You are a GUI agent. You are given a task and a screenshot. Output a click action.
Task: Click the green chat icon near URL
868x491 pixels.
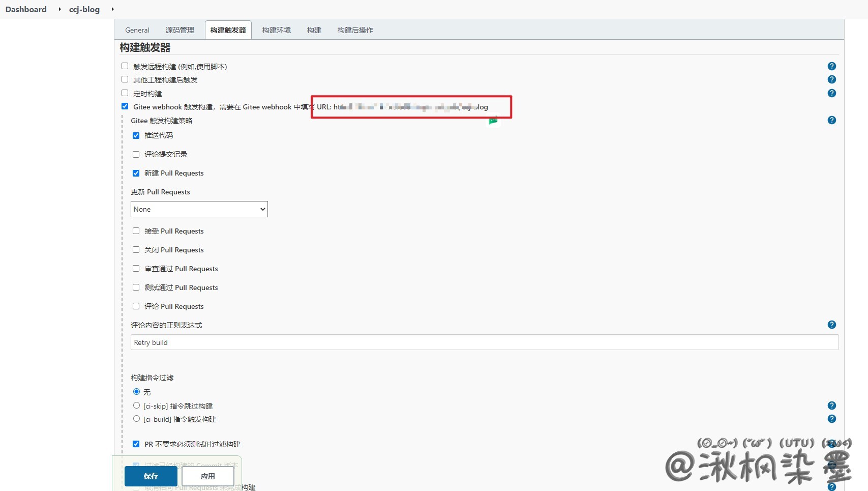point(493,121)
